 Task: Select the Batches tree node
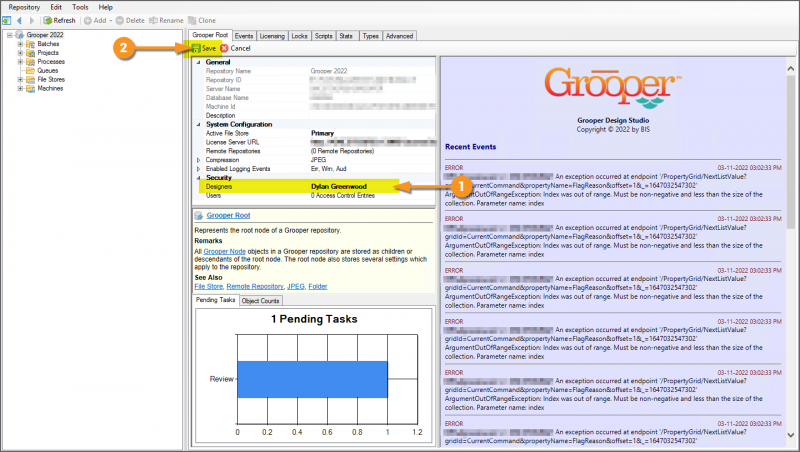(x=48, y=44)
